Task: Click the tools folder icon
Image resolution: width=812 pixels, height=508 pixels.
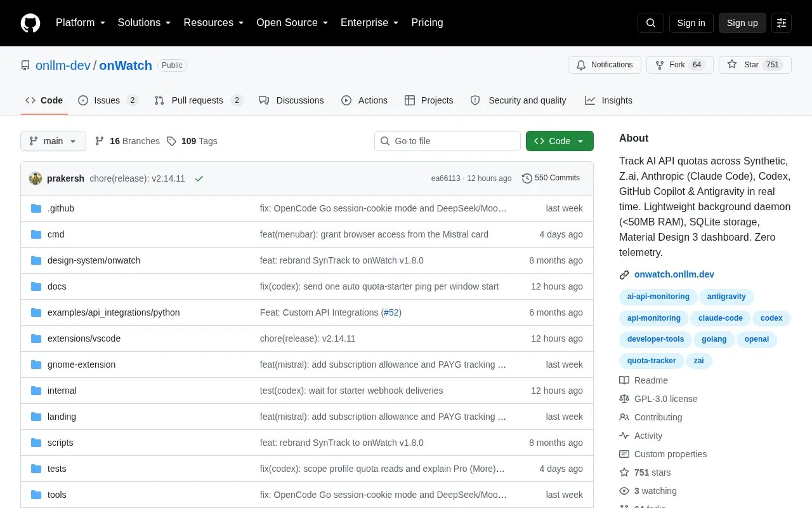Action: (x=36, y=495)
